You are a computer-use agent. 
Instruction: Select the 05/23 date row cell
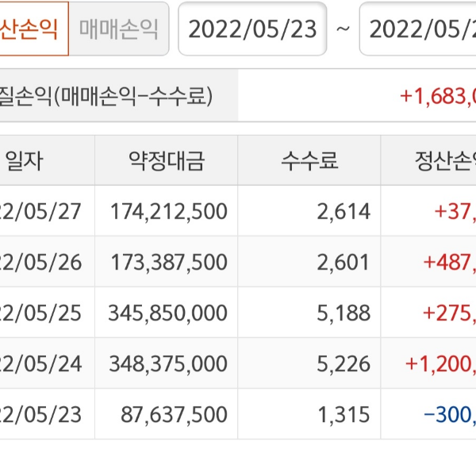[44, 414]
